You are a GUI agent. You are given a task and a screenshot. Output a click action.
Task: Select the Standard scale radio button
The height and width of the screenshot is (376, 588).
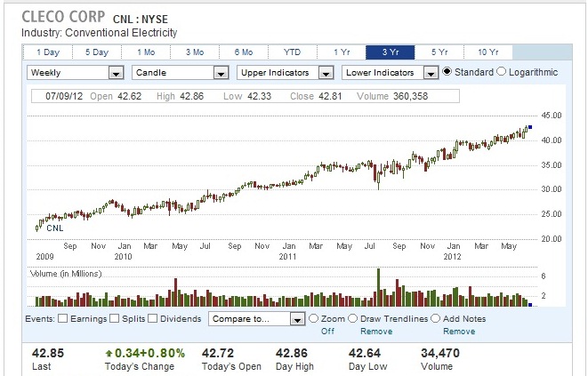coord(447,71)
